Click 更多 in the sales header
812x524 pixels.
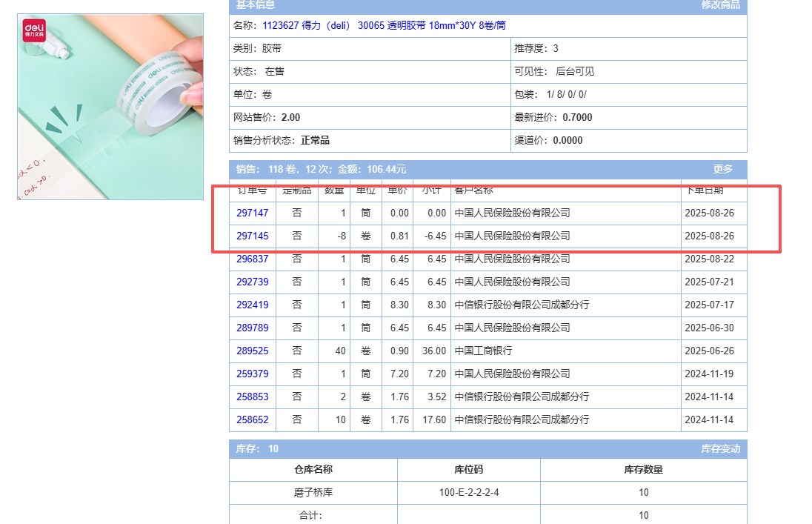(722, 169)
